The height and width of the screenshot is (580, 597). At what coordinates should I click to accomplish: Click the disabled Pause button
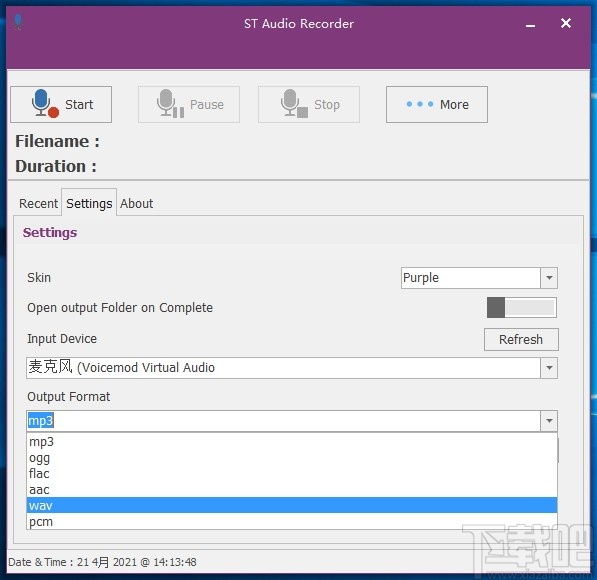189,104
